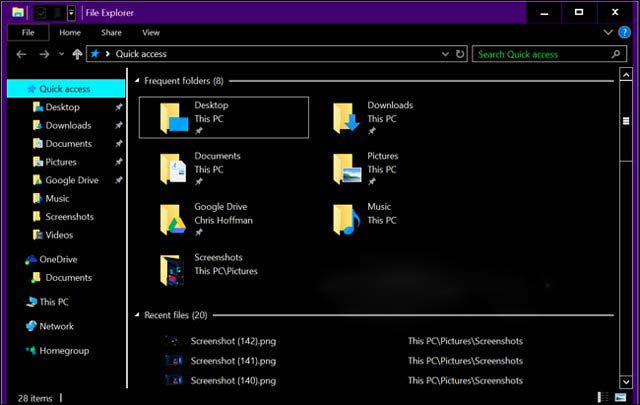Click Quick Access Toolbar properties checkmark button
The width and height of the screenshot is (640, 405).
[x=41, y=13]
